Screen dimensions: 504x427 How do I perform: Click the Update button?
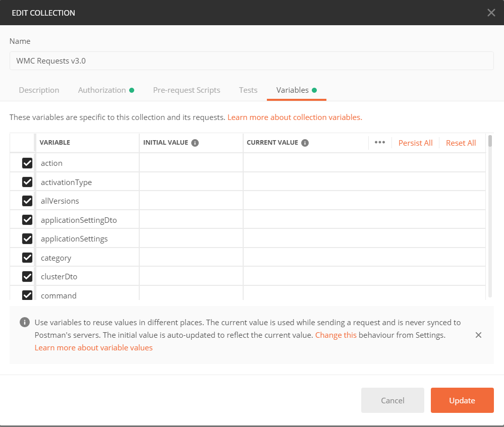click(462, 400)
